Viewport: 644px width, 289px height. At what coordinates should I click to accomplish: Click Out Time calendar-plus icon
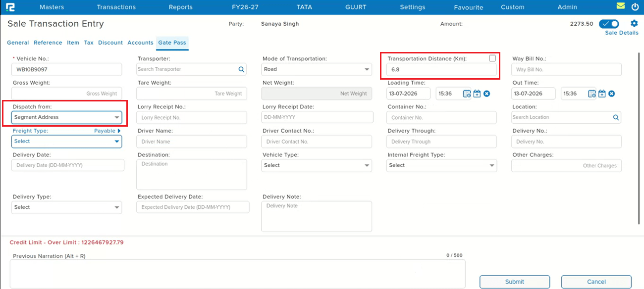pos(602,94)
